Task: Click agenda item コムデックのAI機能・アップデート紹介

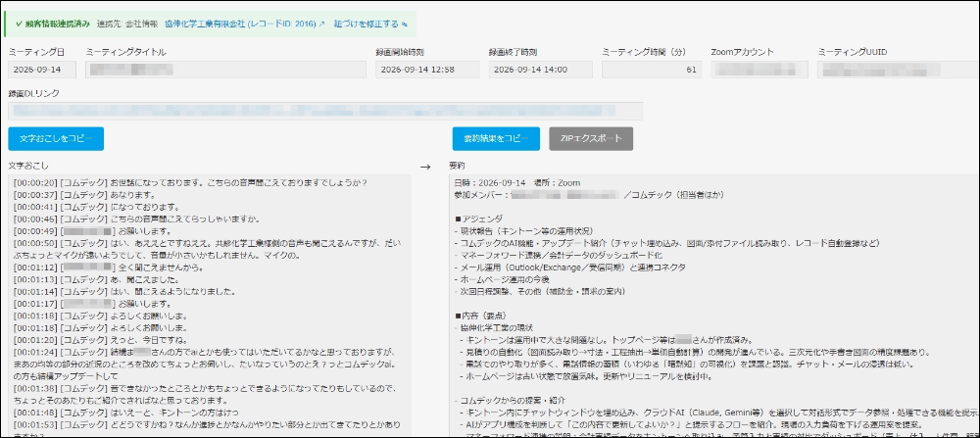Action: click(666, 243)
